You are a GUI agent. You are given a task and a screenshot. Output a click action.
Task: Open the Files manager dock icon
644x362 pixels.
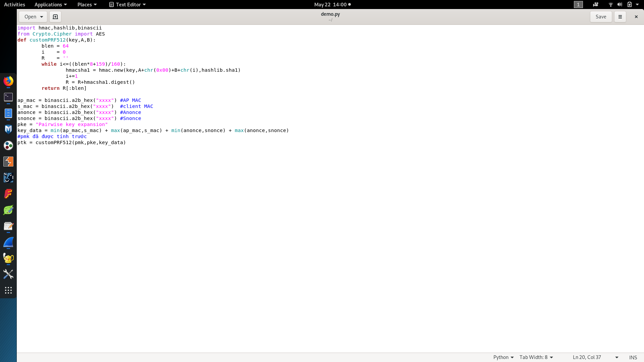click(8, 113)
